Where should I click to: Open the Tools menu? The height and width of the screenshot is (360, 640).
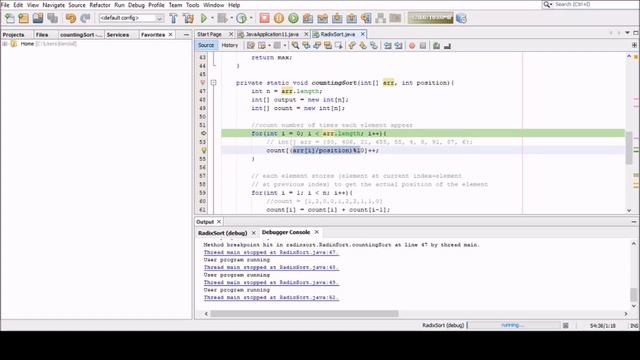[x=192, y=5]
